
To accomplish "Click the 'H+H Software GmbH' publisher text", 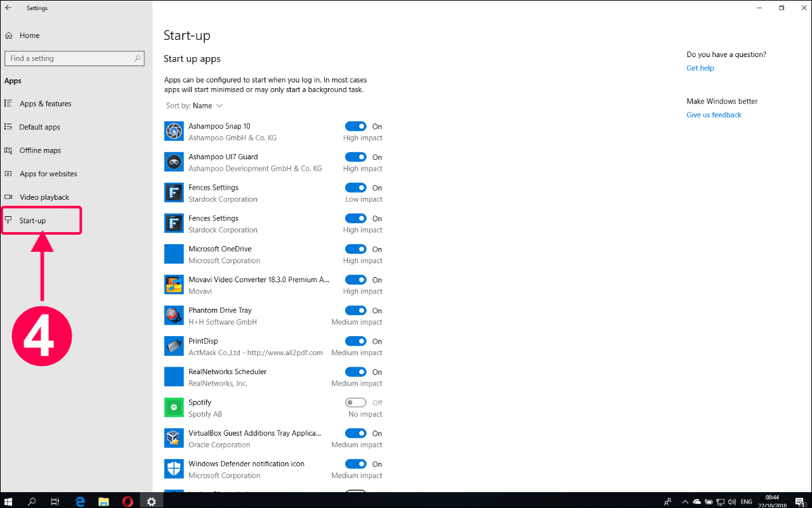I will (x=223, y=322).
